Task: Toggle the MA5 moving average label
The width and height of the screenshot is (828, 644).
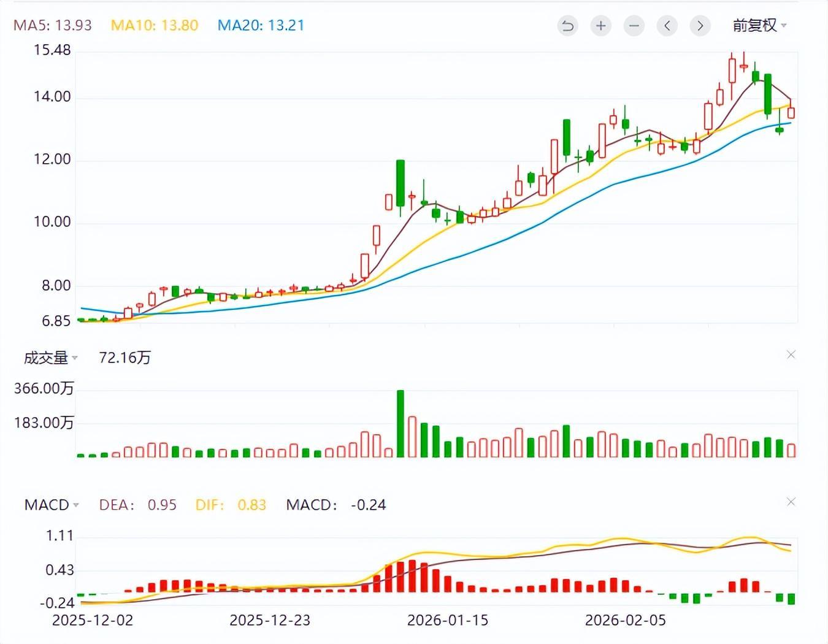Action: point(53,25)
